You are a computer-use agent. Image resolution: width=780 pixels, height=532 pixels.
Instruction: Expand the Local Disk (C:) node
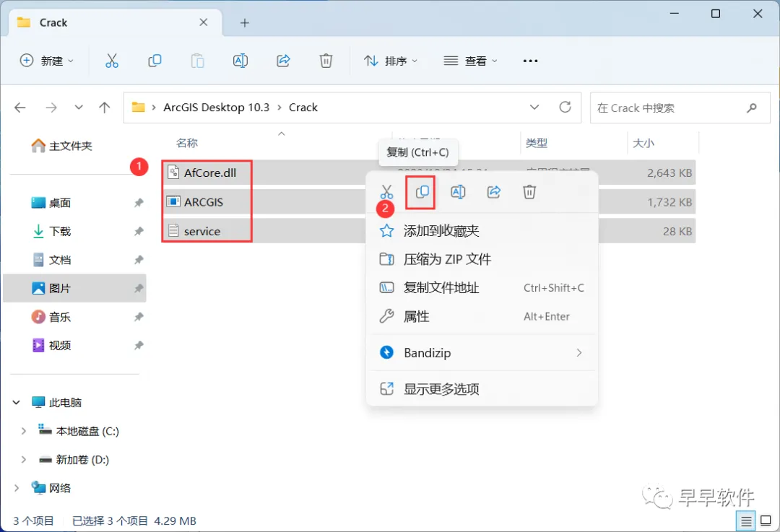tap(23, 431)
